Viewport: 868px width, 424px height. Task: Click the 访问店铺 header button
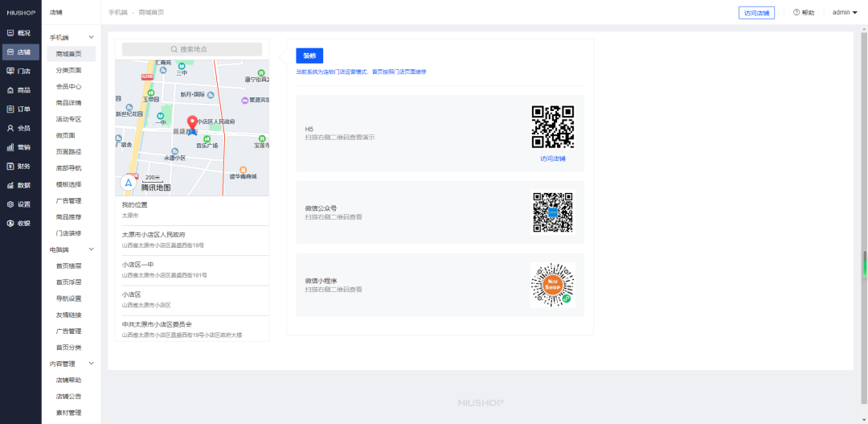click(757, 13)
